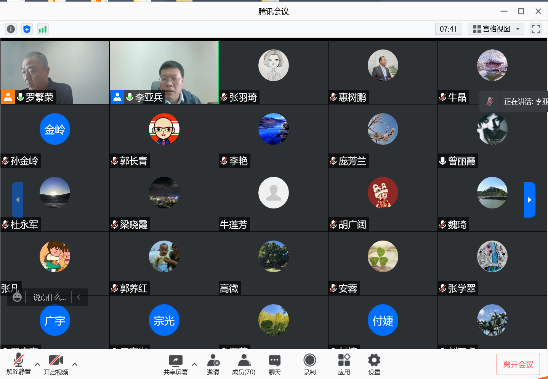Enter full screen mode with the expand icon
Viewport: 548px width, 379px height.
536,29
